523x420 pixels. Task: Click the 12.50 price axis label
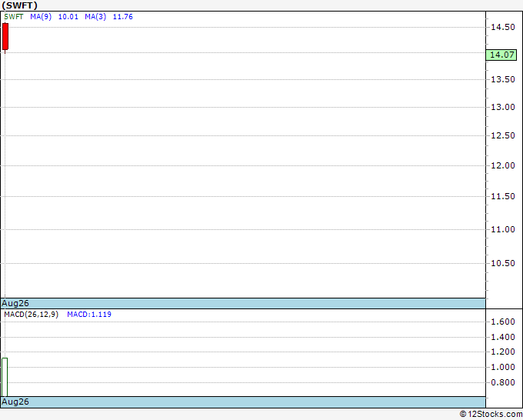[x=503, y=135]
